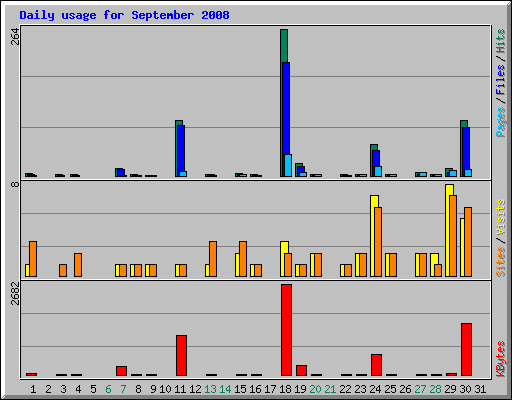Click day label 30 on the x-axis
Image resolution: width=512 pixels, height=400 pixels.
click(x=465, y=389)
